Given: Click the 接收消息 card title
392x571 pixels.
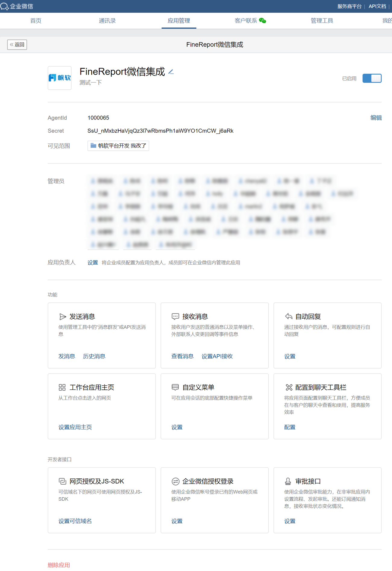Looking at the screenshot, I should click(195, 317).
